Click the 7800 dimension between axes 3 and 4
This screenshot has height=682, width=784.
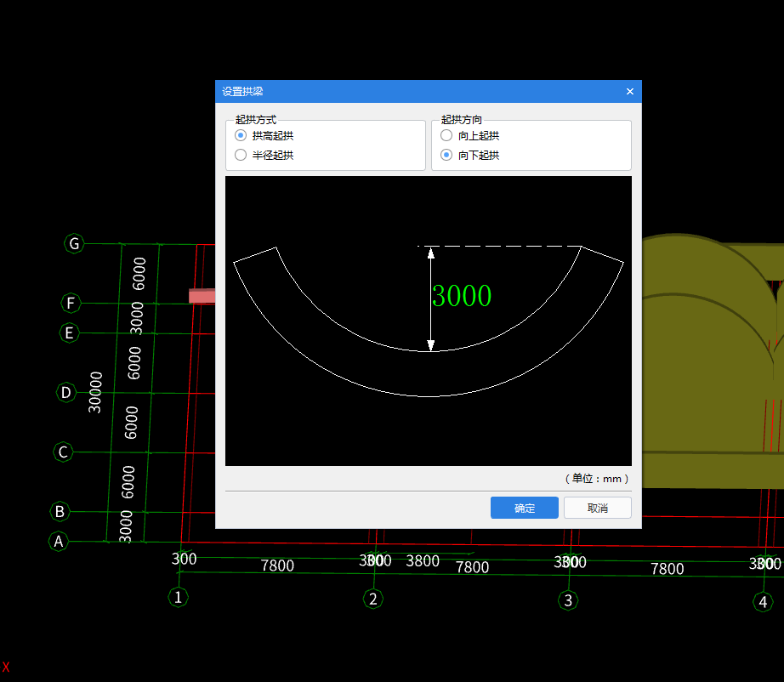click(x=667, y=569)
